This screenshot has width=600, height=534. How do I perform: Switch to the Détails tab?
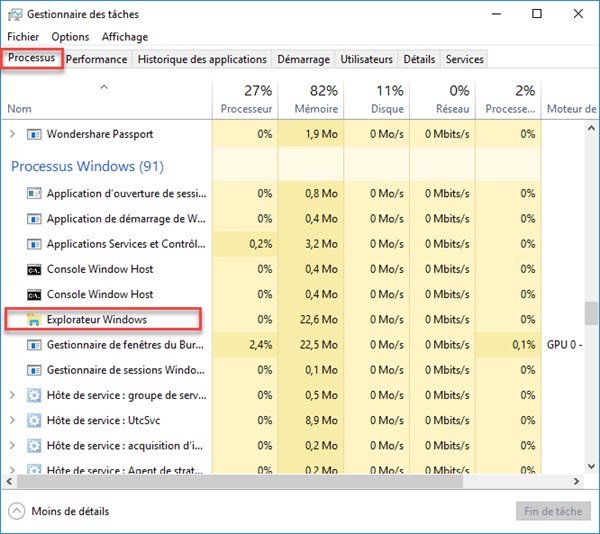pyautogui.click(x=419, y=59)
